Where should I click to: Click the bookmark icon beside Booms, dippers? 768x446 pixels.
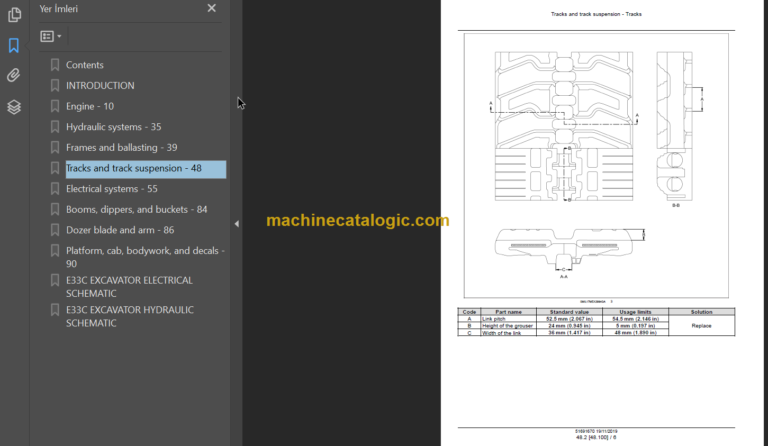point(55,209)
